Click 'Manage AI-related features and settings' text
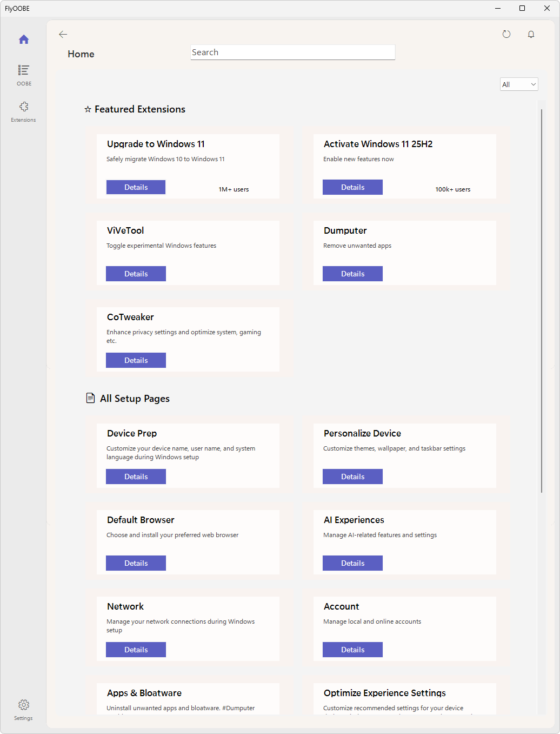 tap(380, 535)
